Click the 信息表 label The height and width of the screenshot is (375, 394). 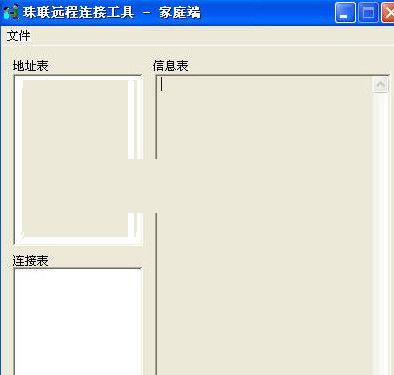coord(171,65)
